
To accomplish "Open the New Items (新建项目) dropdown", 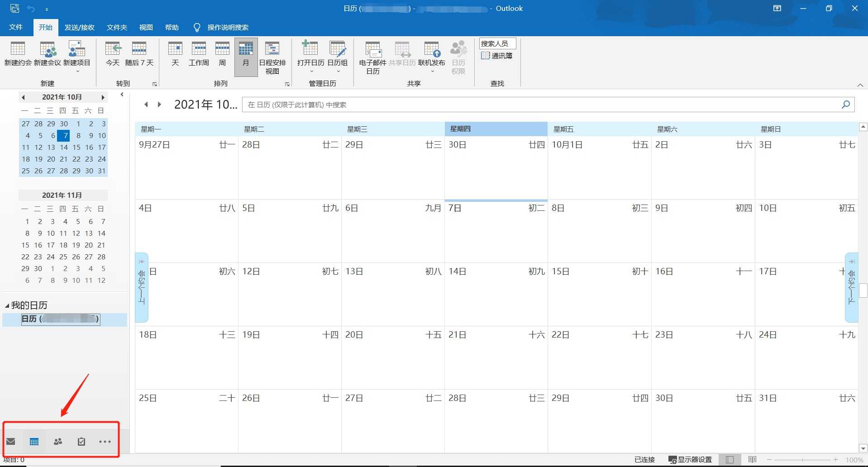I will pyautogui.click(x=77, y=57).
